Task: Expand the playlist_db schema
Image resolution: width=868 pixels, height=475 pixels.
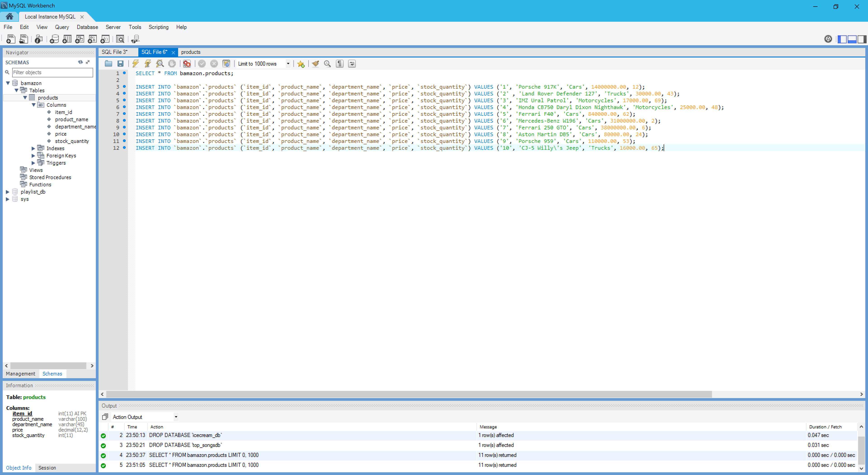Action: click(7, 192)
